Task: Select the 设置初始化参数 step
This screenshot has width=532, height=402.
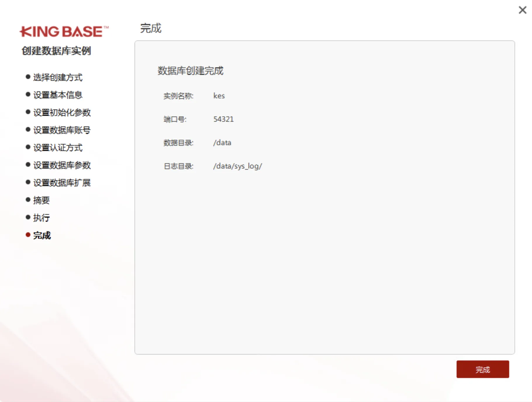Action: coord(62,112)
